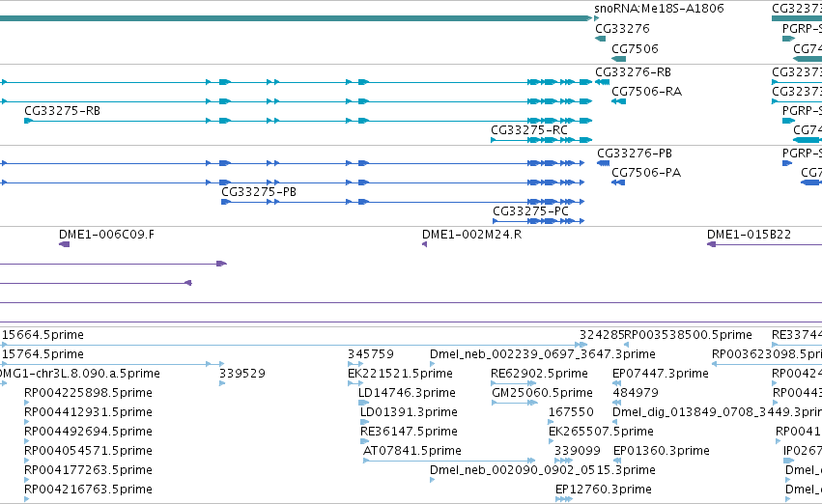
Task: Click EST 15764.5prime
Action: coord(43,354)
